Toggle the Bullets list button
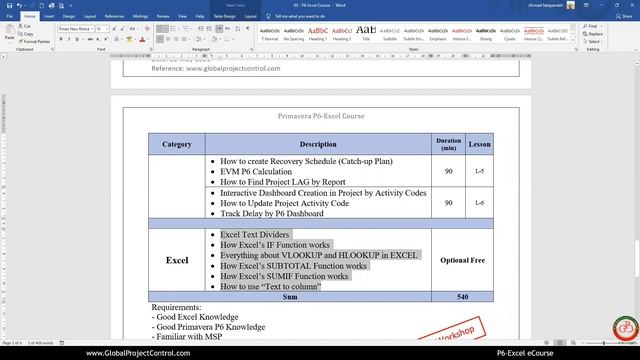 click(x=162, y=29)
